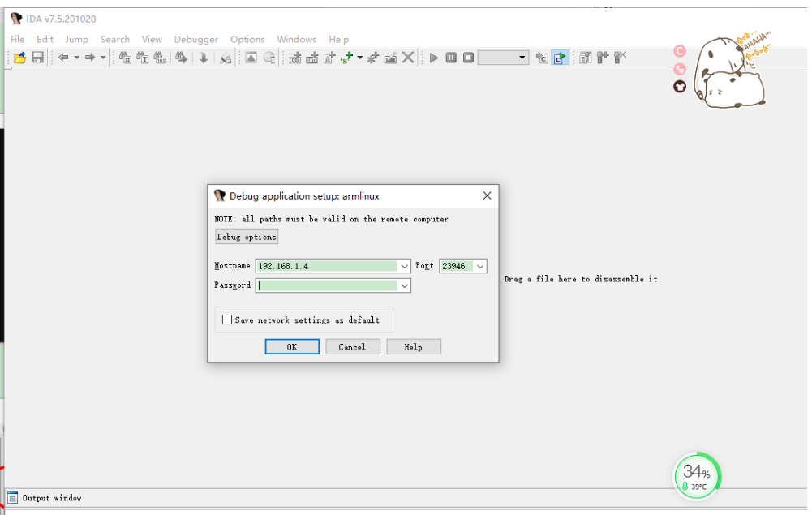The width and height of the screenshot is (812, 515).
Task: Close the Debug application setup dialog
Action: [x=487, y=195]
